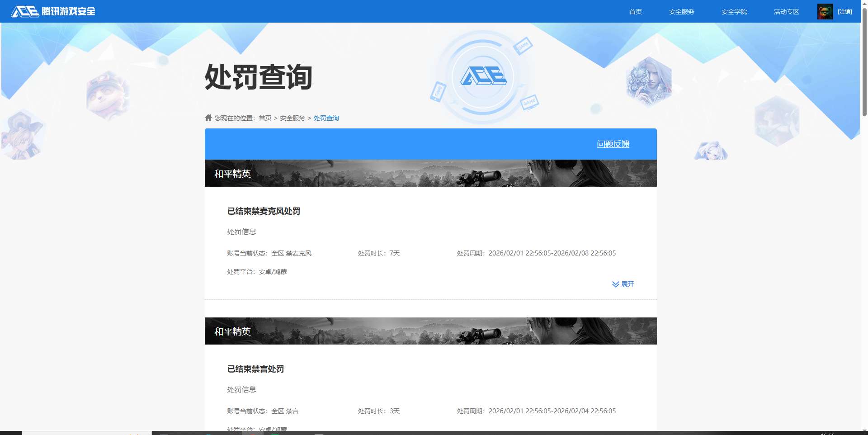868x435 pixels.
Task: Go to 首页 in the breadcrumb
Action: pyautogui.click(x=265, y=118)
